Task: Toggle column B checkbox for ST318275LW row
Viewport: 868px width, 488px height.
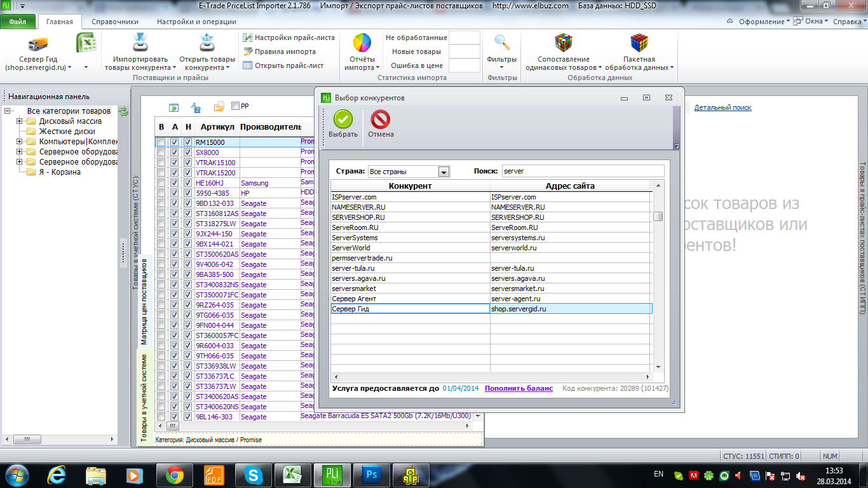Action: pyautogui.click(x=161, y=224)
